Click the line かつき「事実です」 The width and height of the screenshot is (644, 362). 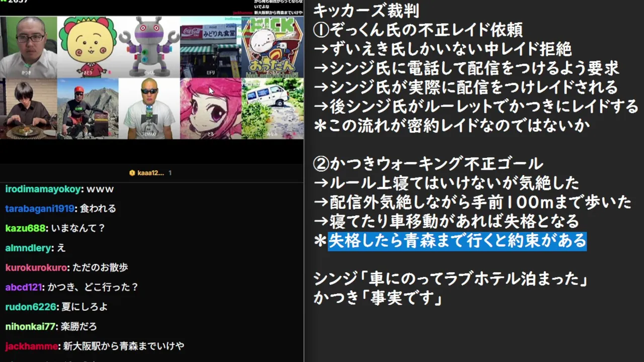pyautogui.click(x=378, y=298)
